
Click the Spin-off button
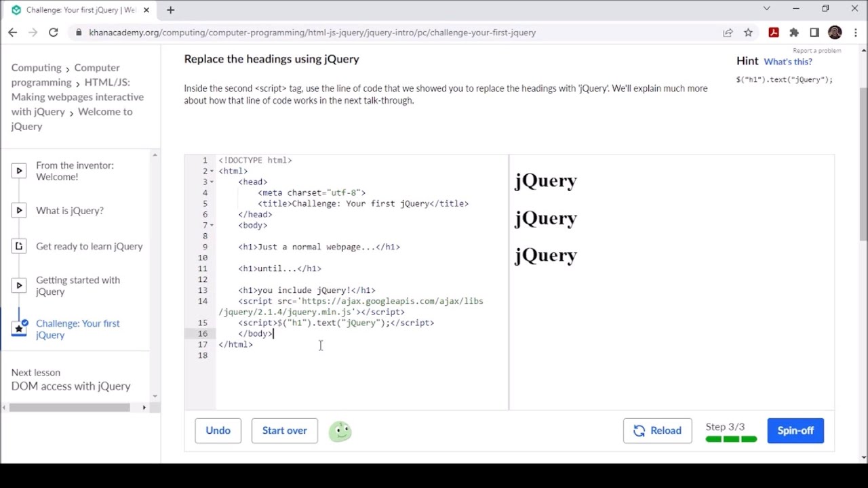coord(795,430)
